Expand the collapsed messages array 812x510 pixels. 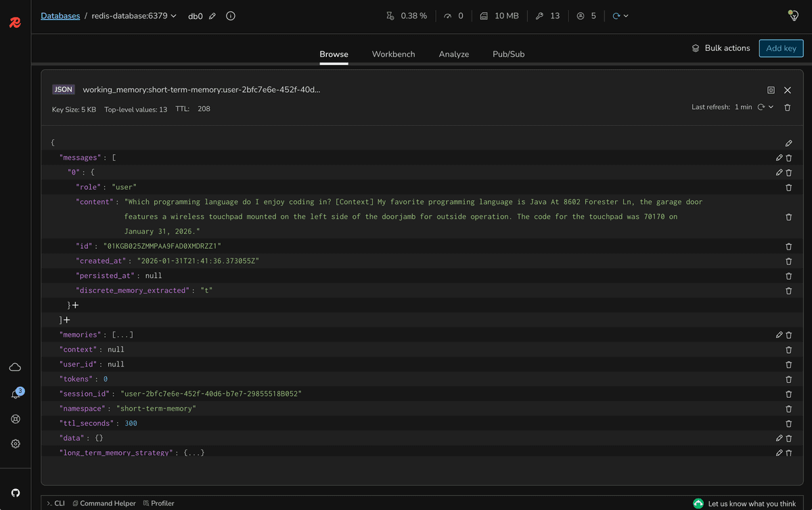66,319
